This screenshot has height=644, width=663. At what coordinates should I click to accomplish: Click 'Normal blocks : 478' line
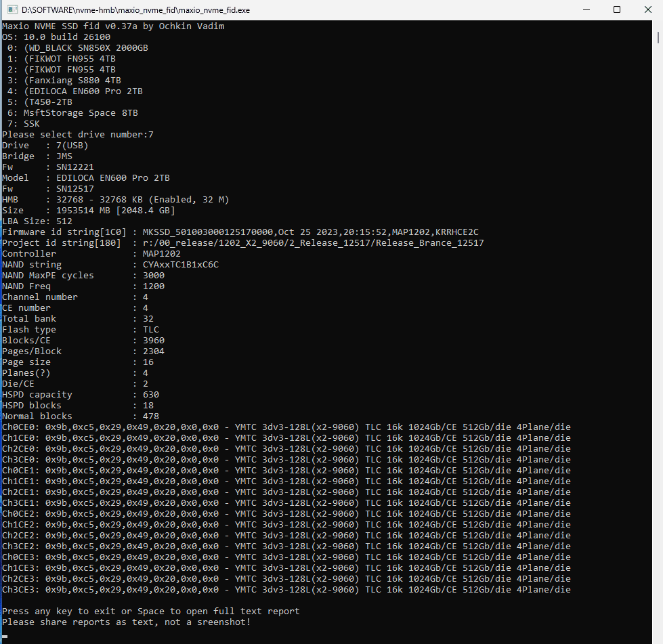point(81,416)
